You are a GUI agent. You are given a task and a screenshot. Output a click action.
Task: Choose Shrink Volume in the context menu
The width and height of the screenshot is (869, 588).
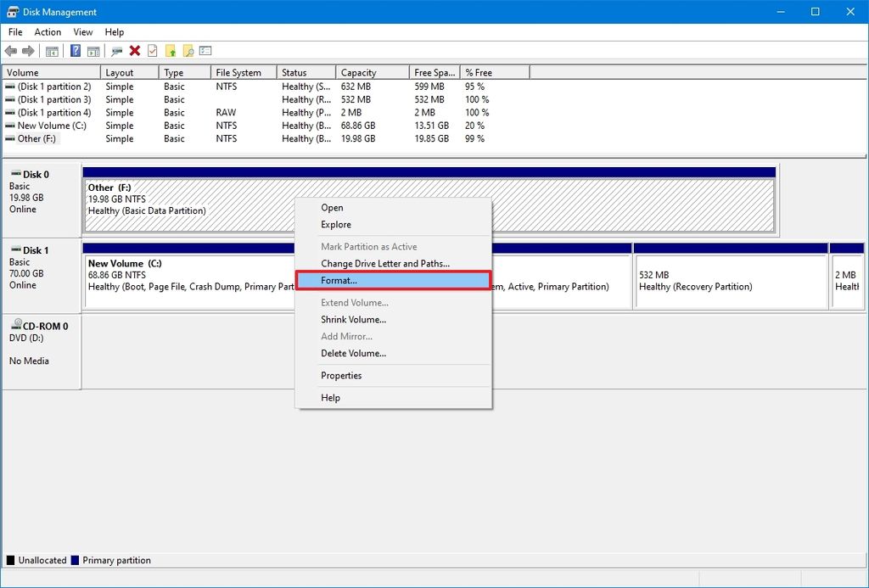pyautogui.click(x=353, y=319)
